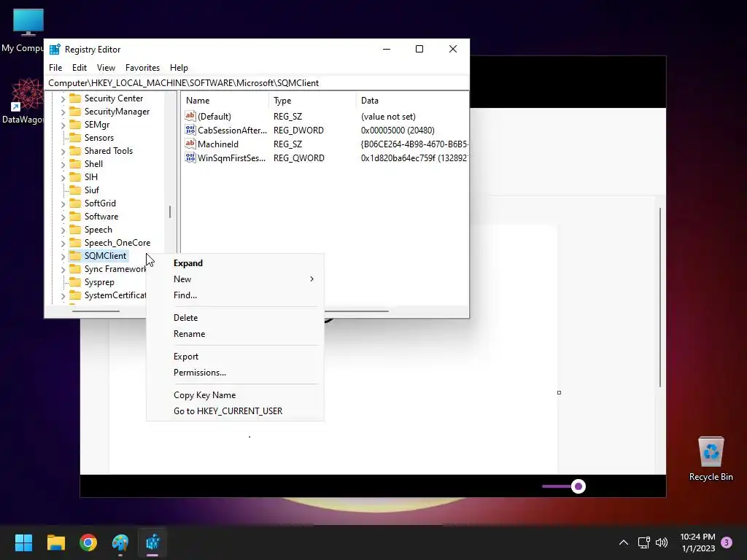Open the Favorites menu
Screen dimensions: 747x560
tap(142, 68)
